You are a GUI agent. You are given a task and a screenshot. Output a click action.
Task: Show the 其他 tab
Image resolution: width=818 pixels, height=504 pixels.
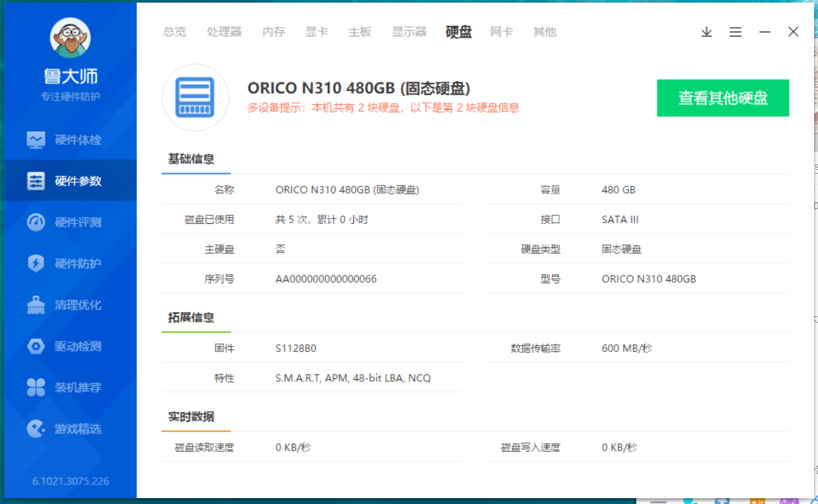tap(545, 32)
